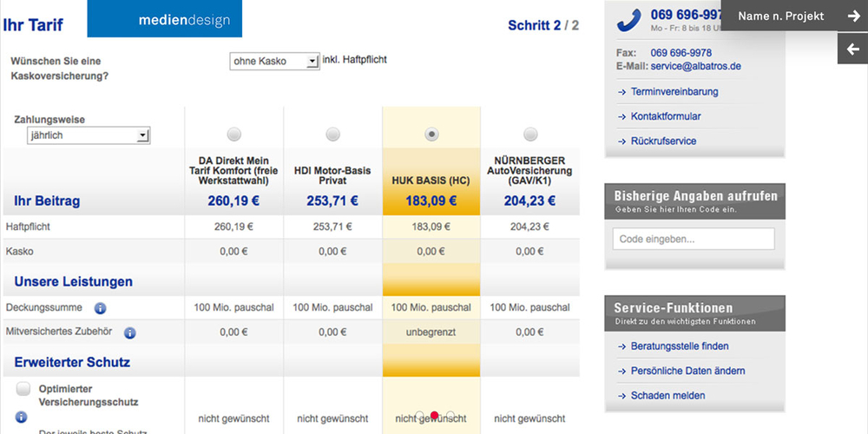Click the Ihr Tarif page title
This screenshot has height=434, width=868.
(x=33, y=25)
